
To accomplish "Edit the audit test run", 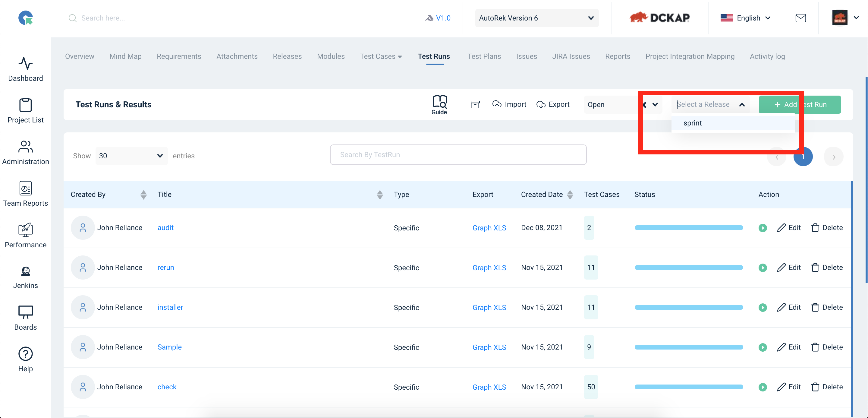I will 789,228.
